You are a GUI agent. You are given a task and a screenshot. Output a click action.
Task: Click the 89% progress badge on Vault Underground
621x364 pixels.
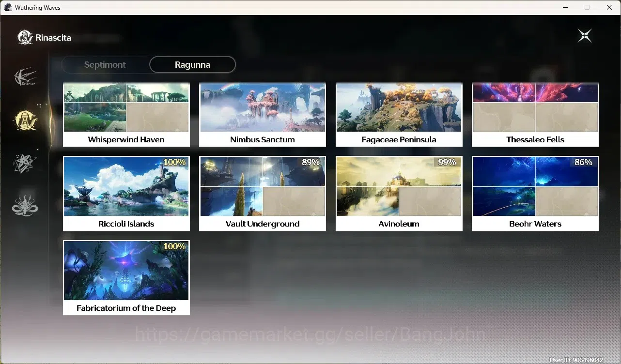click(x=310, y=162)
